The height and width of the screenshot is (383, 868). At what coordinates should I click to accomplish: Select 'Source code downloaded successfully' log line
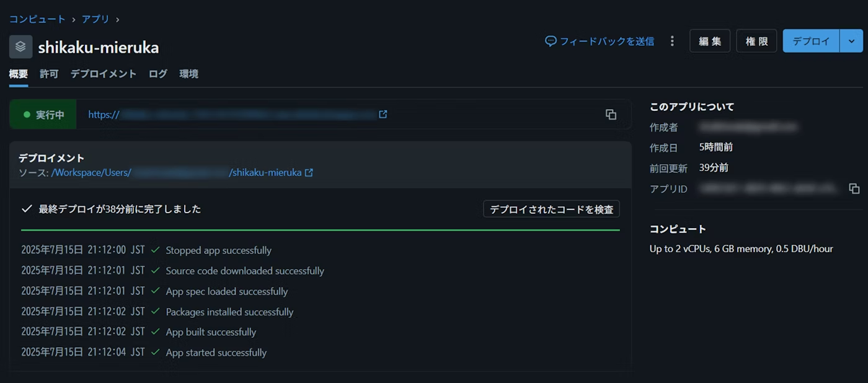pos(245,271)
